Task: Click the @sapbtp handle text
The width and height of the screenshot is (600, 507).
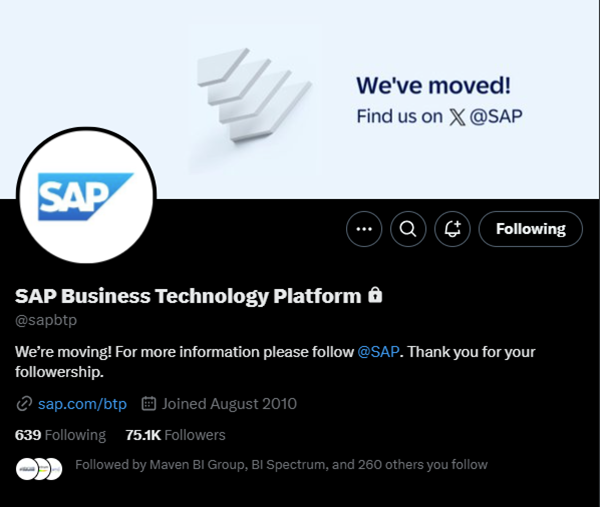Action: pyautogui.click(x=46, y=320)
